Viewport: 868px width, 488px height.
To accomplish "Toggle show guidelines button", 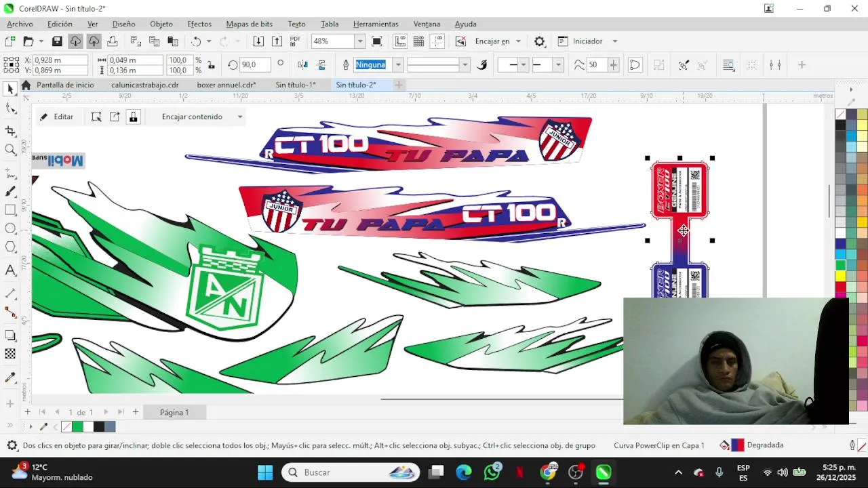I will [437, 41].
